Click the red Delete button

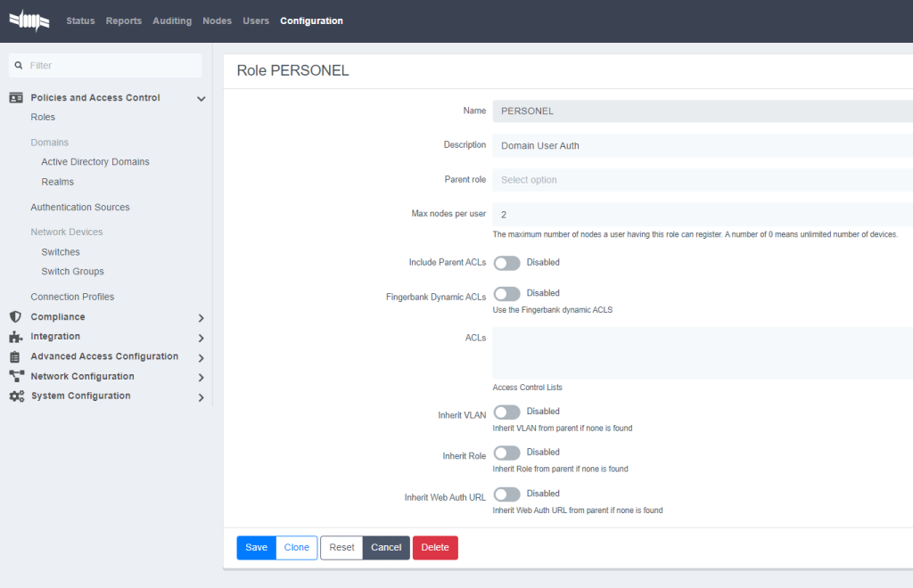coord(435,548)
